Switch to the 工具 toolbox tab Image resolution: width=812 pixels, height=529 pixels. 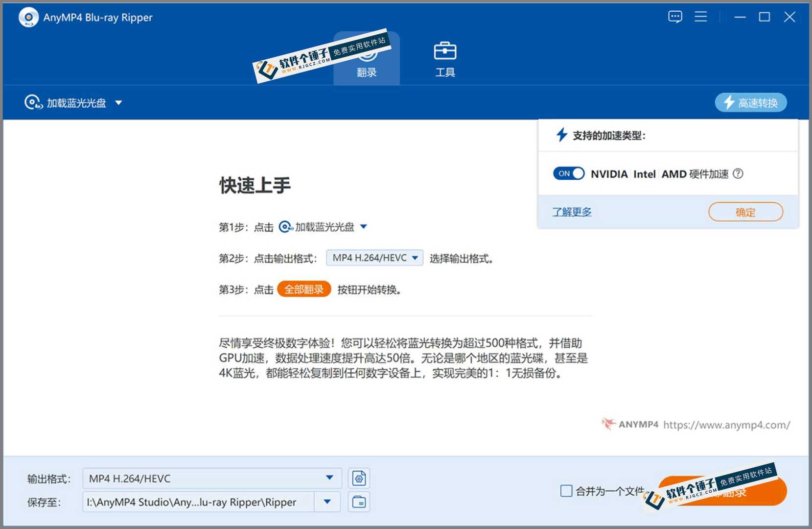point(445,60)
